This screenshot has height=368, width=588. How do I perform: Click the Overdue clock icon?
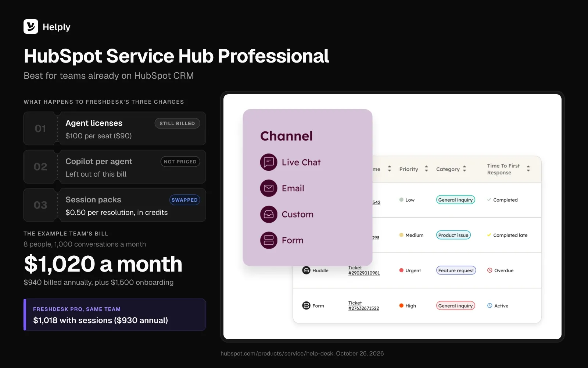490,270
